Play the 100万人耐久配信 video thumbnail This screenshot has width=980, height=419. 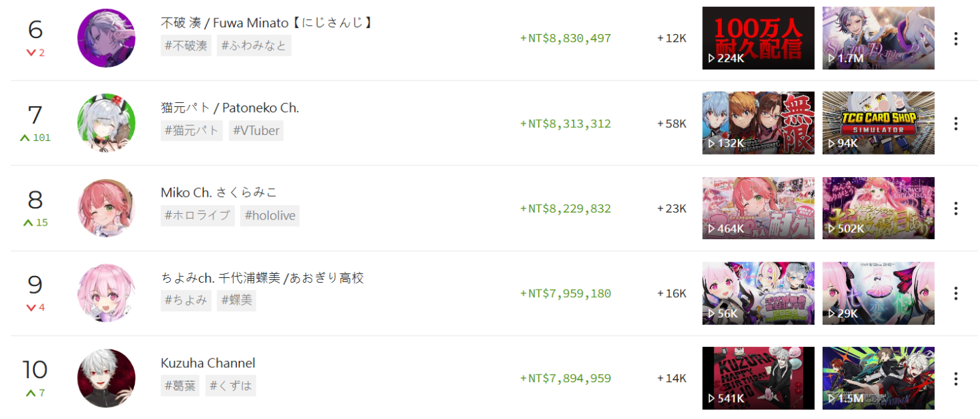[758, 38]
